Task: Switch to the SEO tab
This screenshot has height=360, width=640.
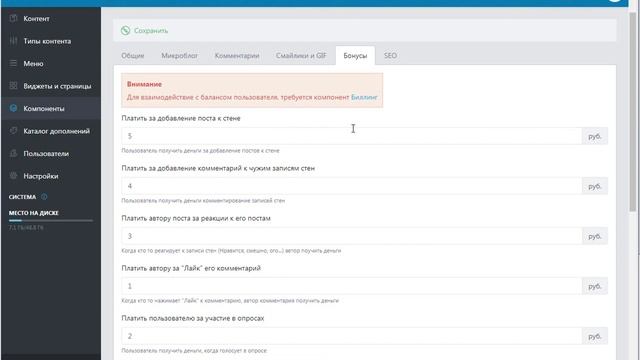Action: (390, 56)
